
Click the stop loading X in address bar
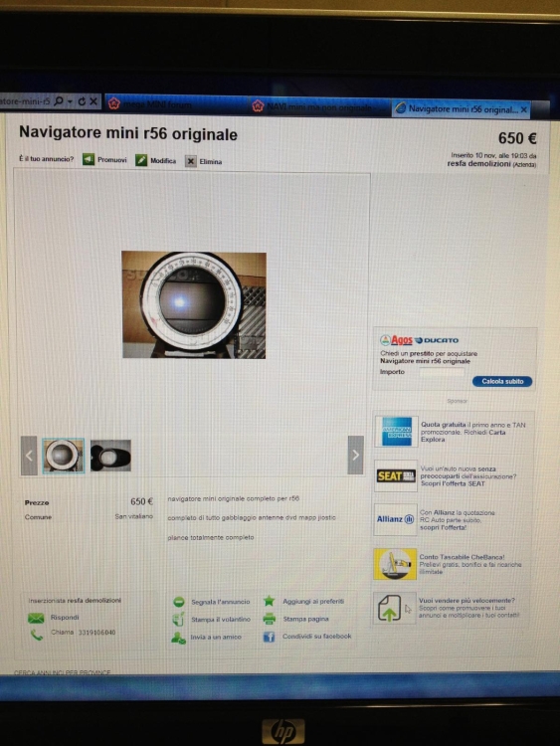point(93,101)
